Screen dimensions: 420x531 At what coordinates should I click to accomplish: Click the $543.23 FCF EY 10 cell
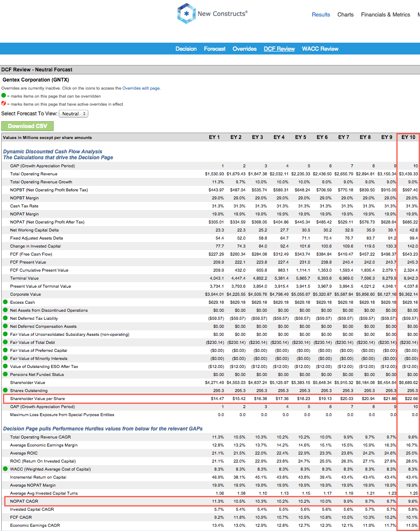[410, 254]
